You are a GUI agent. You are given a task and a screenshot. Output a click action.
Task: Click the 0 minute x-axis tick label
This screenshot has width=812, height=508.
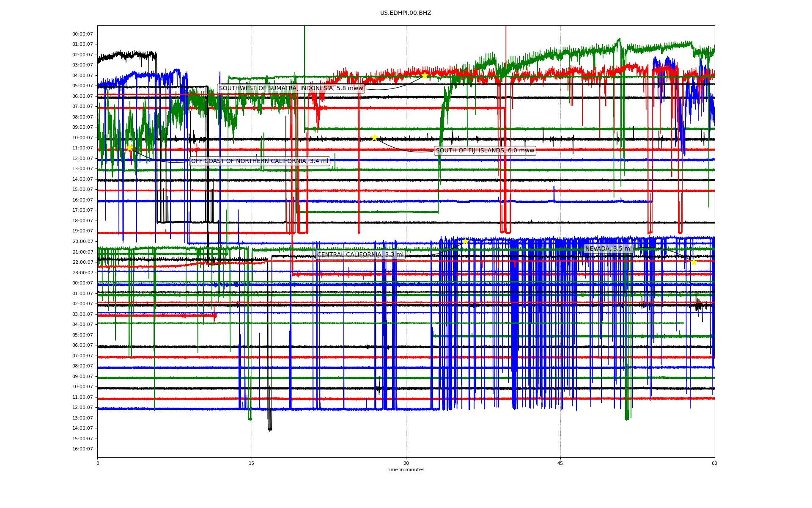[x=98, y=463]
